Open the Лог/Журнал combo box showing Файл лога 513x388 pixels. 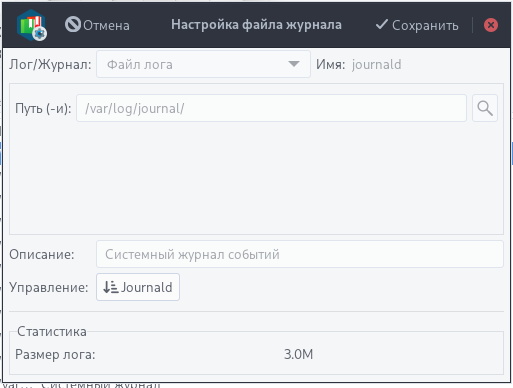coord(203,64)
